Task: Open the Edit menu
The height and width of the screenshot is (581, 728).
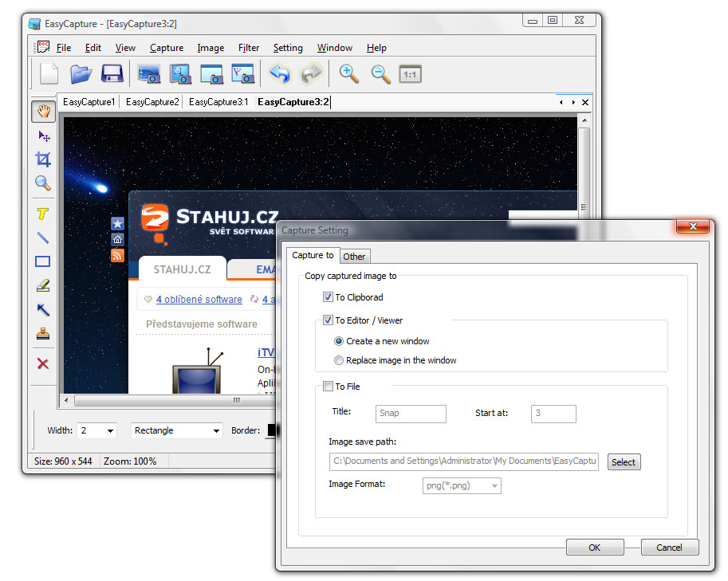Action: tap(92, 48)
